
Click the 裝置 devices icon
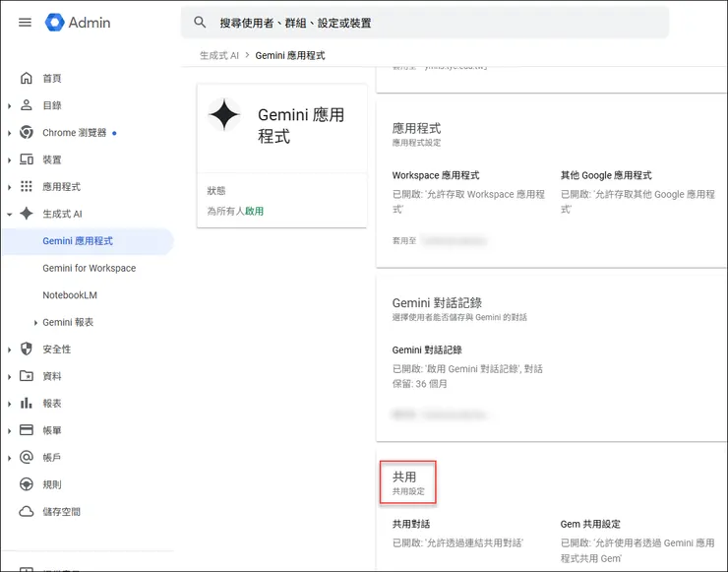click(27, 159)
